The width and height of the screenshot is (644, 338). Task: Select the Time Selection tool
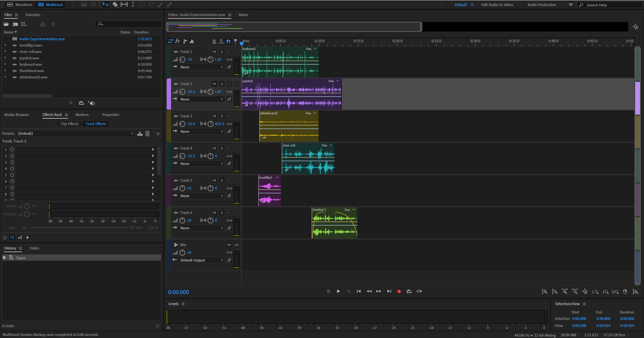click(133, 4)
